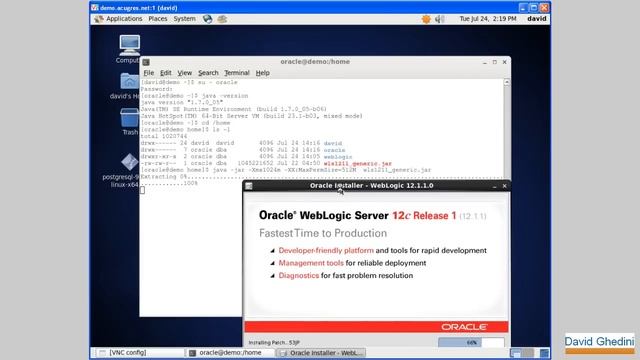Image resolution: width=640 pixels, height=360 pixels.
Task: Minimize the oracle@demo:/home terminal window
Action: [x=484, y=62]
